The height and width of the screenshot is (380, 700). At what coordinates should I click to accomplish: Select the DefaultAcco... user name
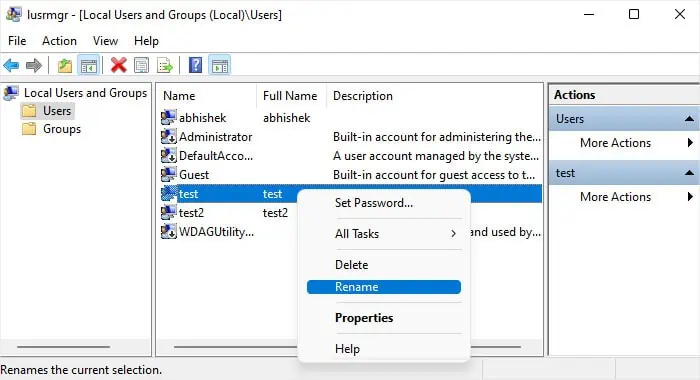tap(216, 156)
